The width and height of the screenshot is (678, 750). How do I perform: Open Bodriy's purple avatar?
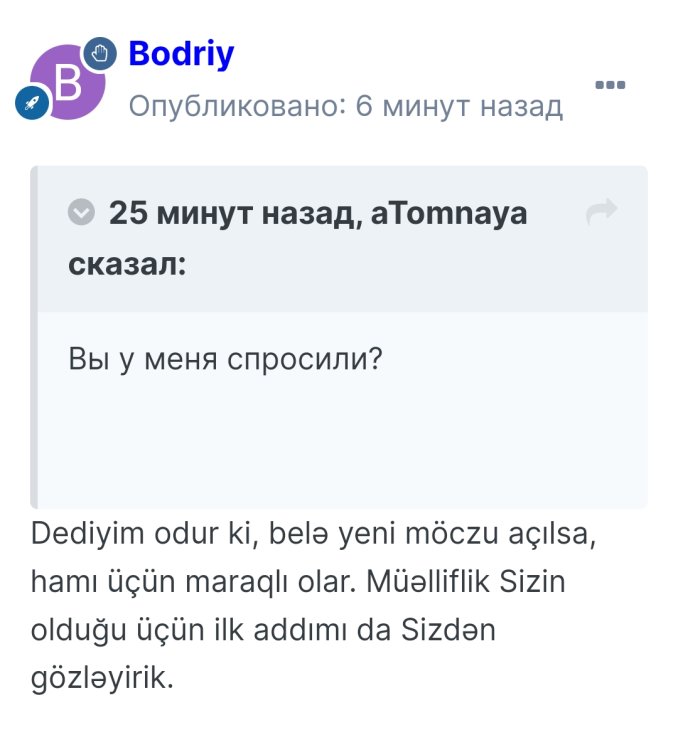tap(66, 83)
